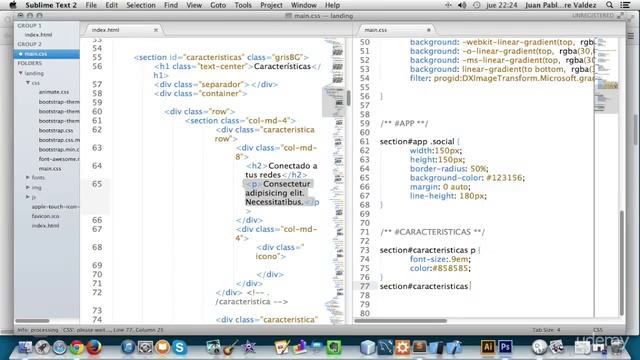This screenshot has height=360, width=640.
Task: Click the #123156 background-color value
Action: coord(504,178)
